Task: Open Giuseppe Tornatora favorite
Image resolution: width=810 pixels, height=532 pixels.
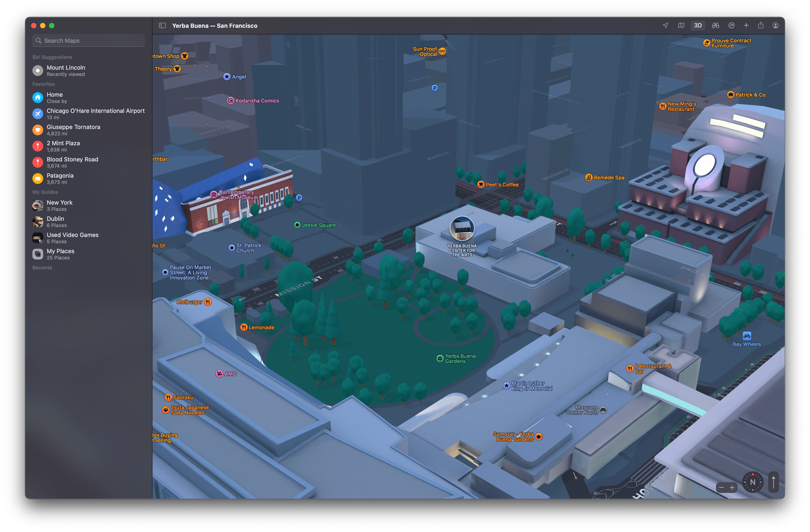Action: tap(89, 130)
